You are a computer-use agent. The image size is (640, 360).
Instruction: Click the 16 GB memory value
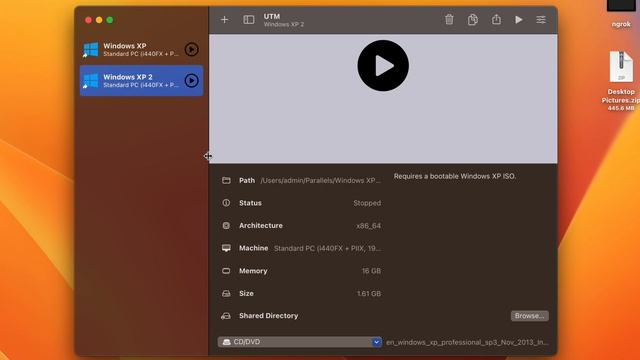click(371, 271)
